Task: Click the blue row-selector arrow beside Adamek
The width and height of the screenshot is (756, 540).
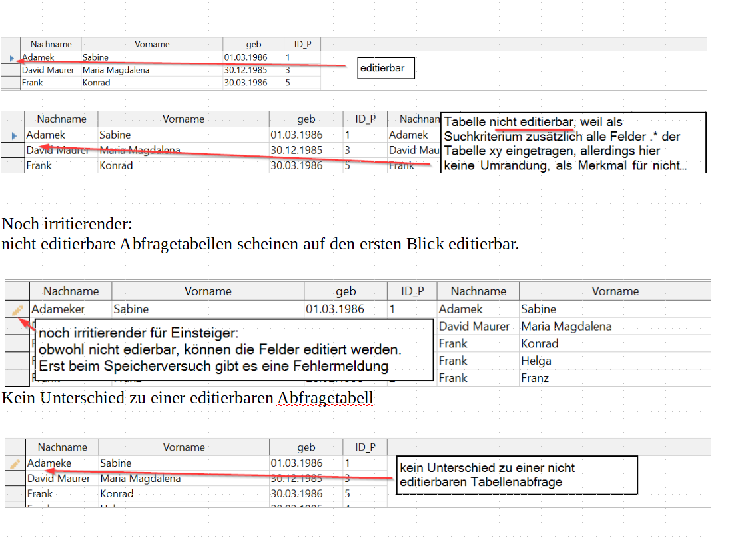Action: tap(12, 57)
